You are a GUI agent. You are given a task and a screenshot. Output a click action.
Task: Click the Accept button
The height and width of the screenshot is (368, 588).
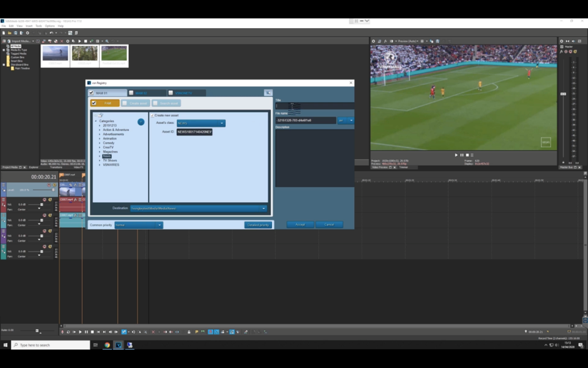(300, 224)
